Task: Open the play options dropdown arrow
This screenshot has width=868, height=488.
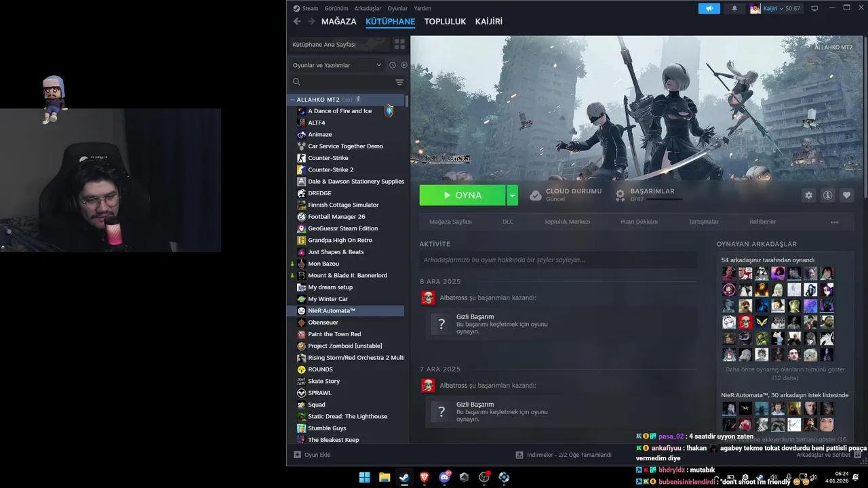Action: coord(513,195)
